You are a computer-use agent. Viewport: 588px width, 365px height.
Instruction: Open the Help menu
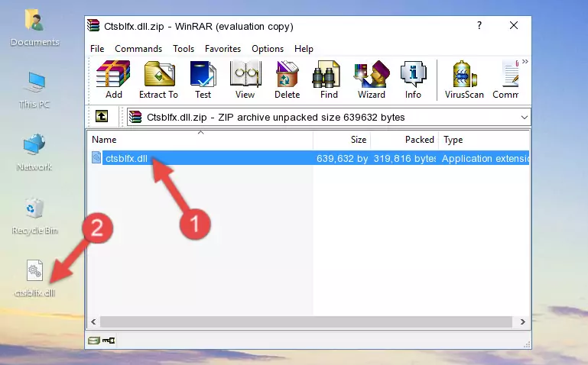tap(304, 49)
